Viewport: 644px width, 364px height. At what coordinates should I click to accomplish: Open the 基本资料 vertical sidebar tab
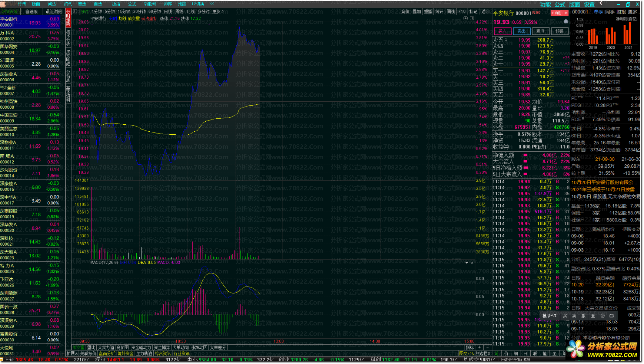[68, 94]
